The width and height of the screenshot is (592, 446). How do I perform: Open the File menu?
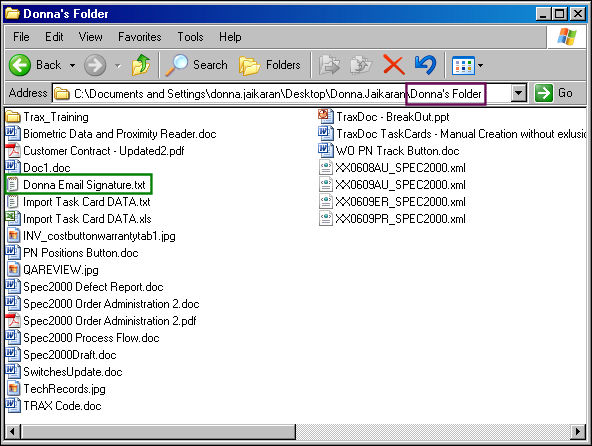click(21, 37)
